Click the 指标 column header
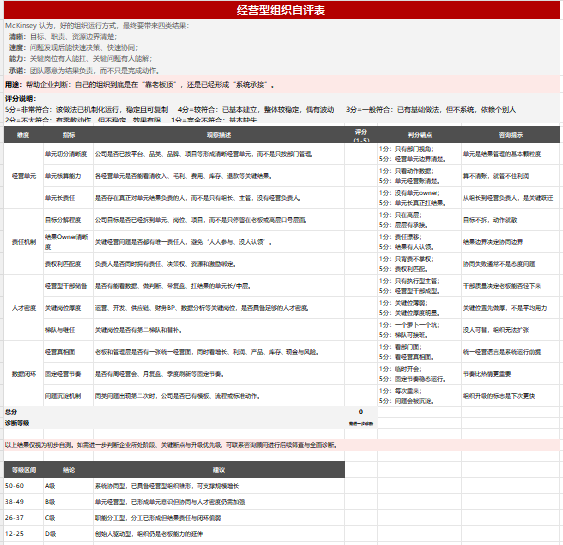This screenshot has width=563, height=545. [69, 135]
